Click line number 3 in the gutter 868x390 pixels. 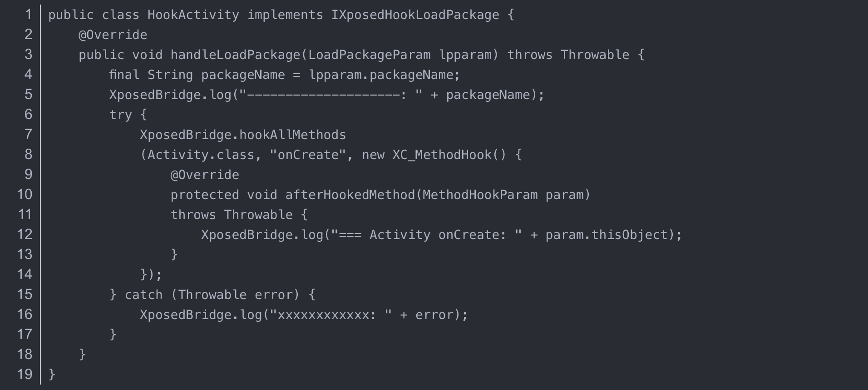28,55
